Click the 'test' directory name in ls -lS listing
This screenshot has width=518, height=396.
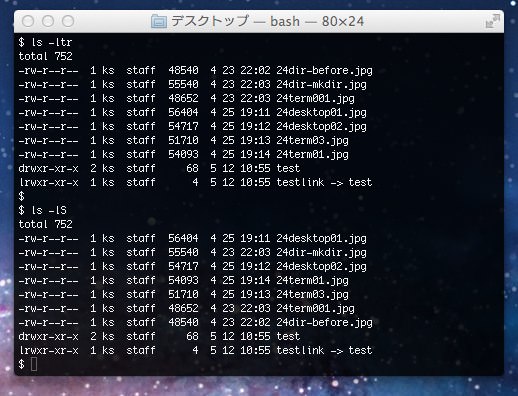pyautogui.click(x=288, y=336)
